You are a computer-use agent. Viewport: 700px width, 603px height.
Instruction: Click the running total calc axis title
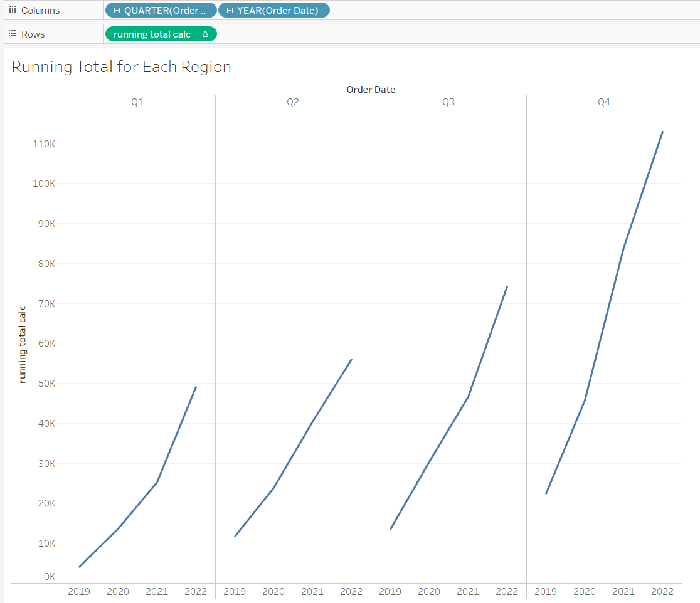[23, 344]
